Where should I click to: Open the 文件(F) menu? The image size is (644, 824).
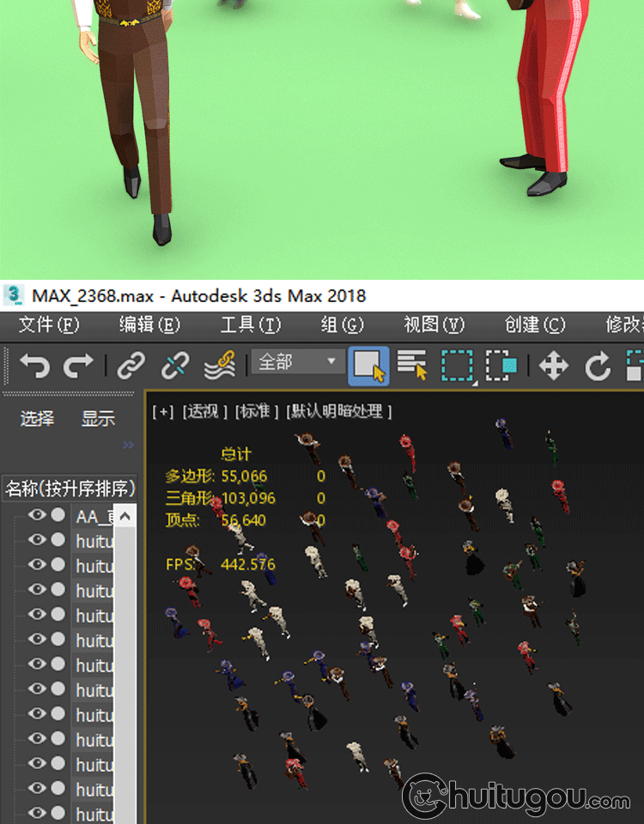click(x=49, y=324)
